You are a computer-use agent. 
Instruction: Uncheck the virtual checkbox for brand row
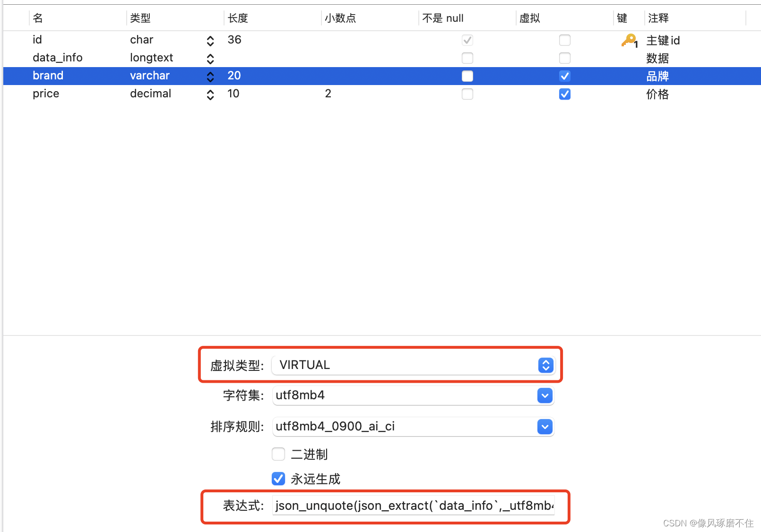tap(565, 76)
